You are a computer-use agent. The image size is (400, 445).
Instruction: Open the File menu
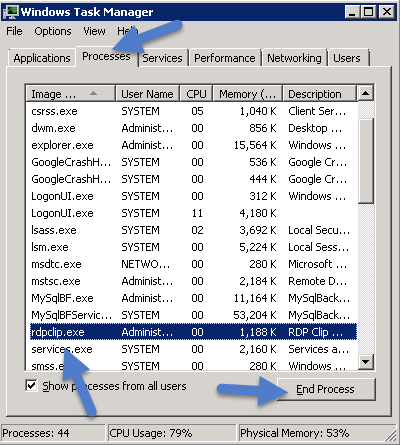(14, 31)
